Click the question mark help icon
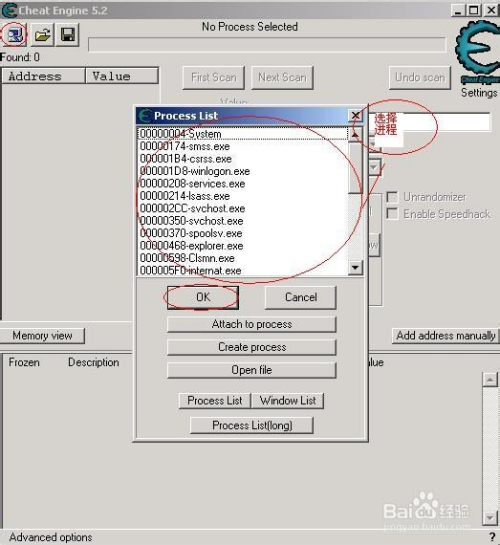500x545 pixels. (x=492, y=537)
